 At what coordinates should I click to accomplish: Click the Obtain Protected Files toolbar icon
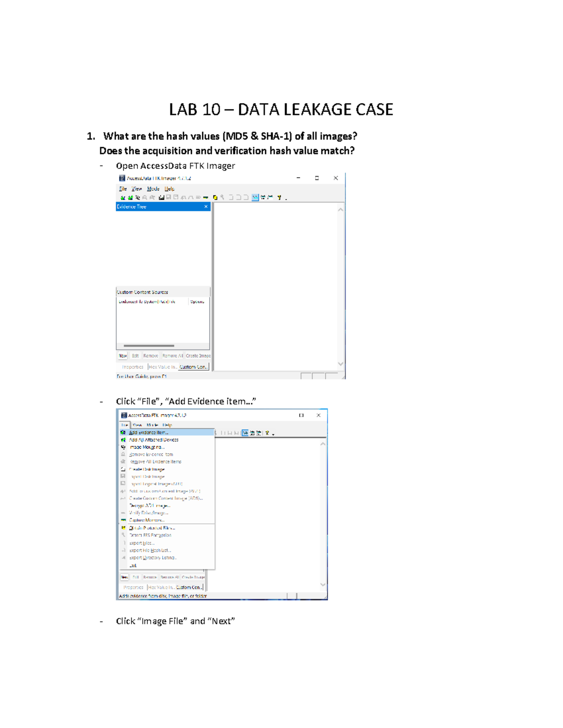215,197
